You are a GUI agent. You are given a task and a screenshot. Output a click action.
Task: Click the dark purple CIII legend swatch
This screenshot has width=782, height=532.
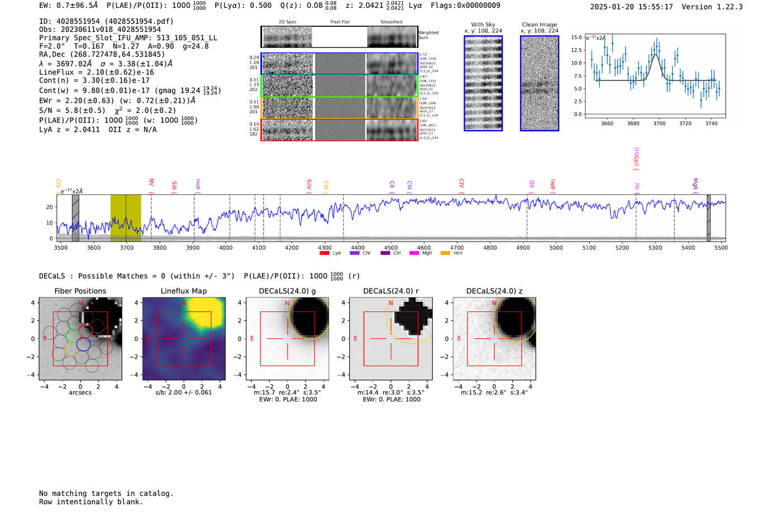click(385, 253)
